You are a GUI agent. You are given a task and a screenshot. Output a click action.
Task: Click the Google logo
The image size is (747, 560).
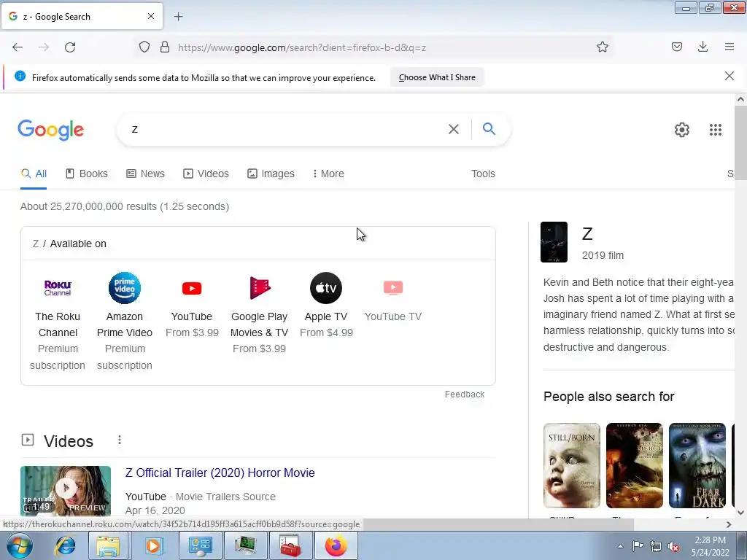coord(51,130)
